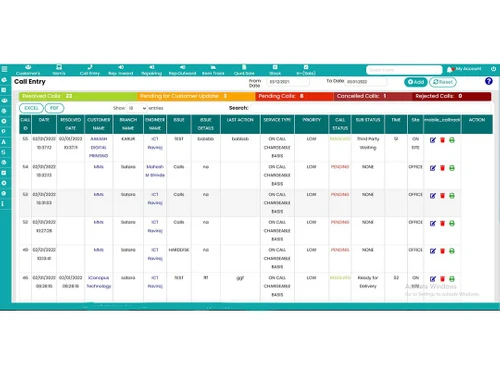
Task: Print call entry row 49
Action: coord(452,251)
